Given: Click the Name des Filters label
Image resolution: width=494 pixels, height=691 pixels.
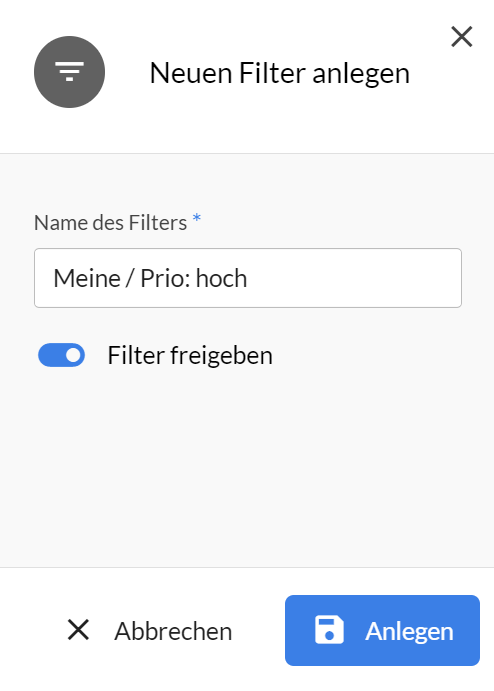Looking at the screenshot, I should click(110, 223).
